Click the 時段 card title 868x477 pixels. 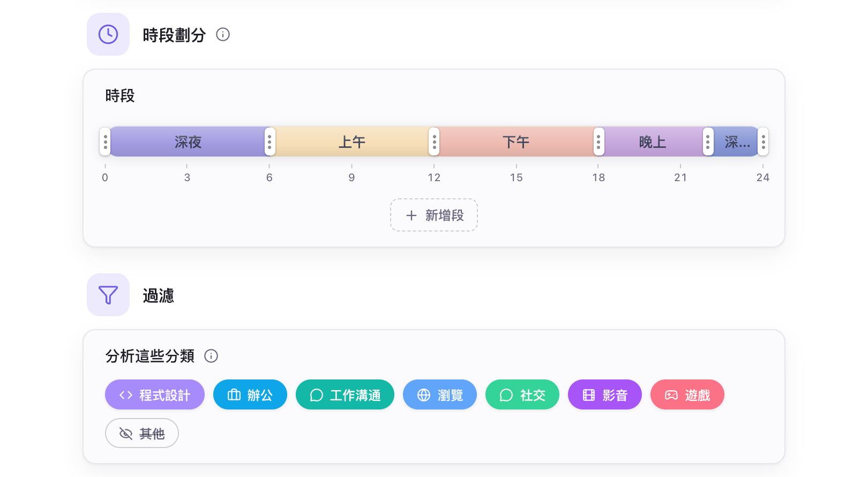point(120,96)
